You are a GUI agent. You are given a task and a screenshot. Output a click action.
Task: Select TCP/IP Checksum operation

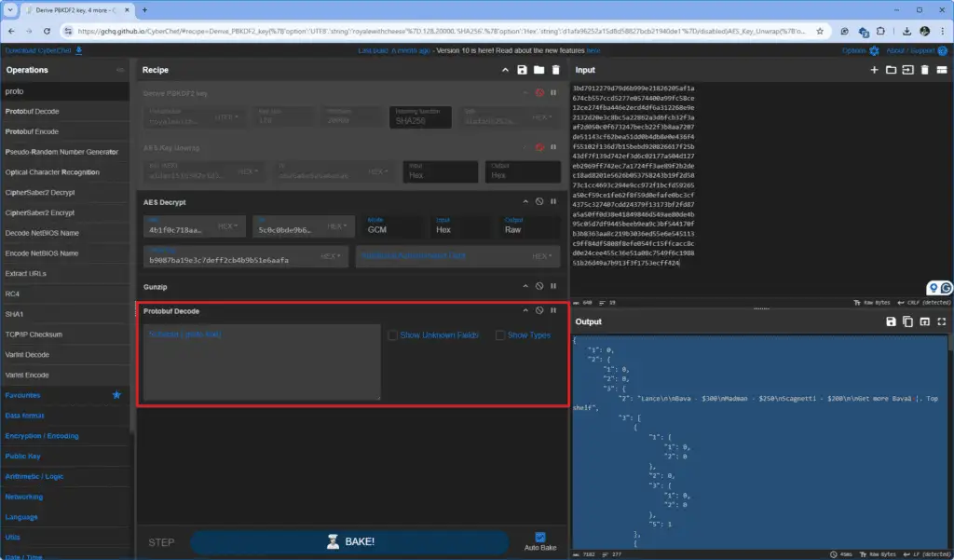(64, 335)
